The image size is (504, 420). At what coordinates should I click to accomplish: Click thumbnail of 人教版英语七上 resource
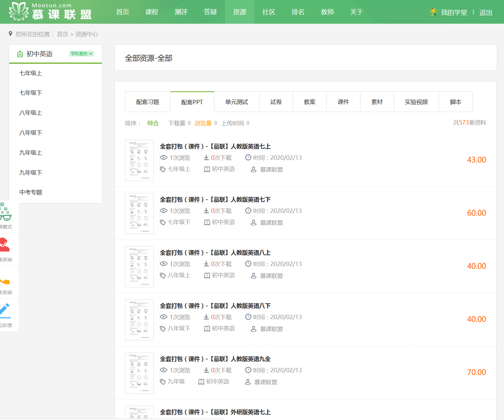coord(139,160)
